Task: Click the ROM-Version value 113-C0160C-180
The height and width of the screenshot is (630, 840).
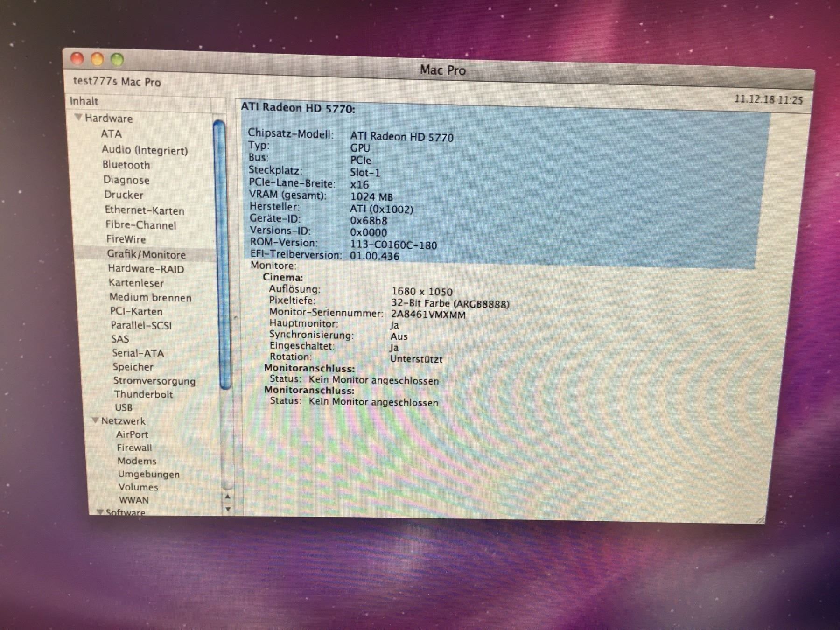Action: pos(393,245)
